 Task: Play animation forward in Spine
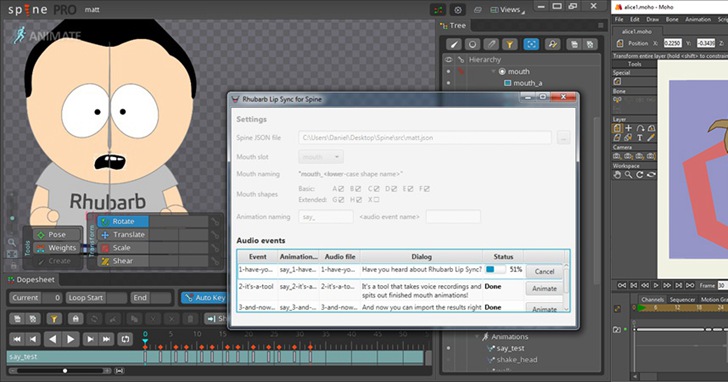coord(71,339)
